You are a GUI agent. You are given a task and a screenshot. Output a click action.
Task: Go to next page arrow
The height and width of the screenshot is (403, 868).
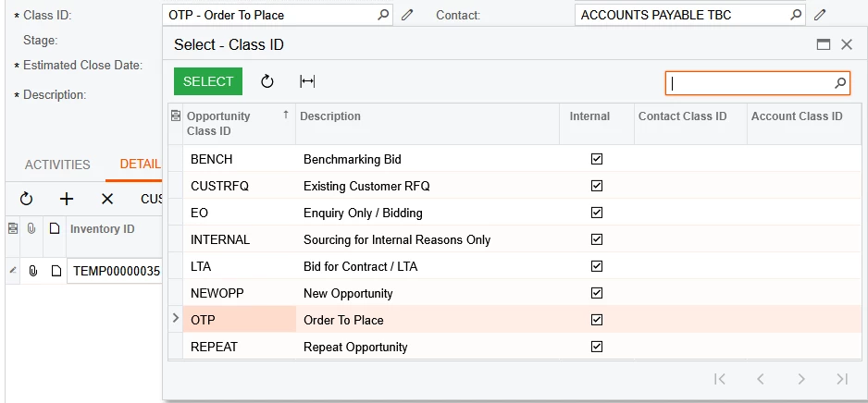tap(801, 379)
